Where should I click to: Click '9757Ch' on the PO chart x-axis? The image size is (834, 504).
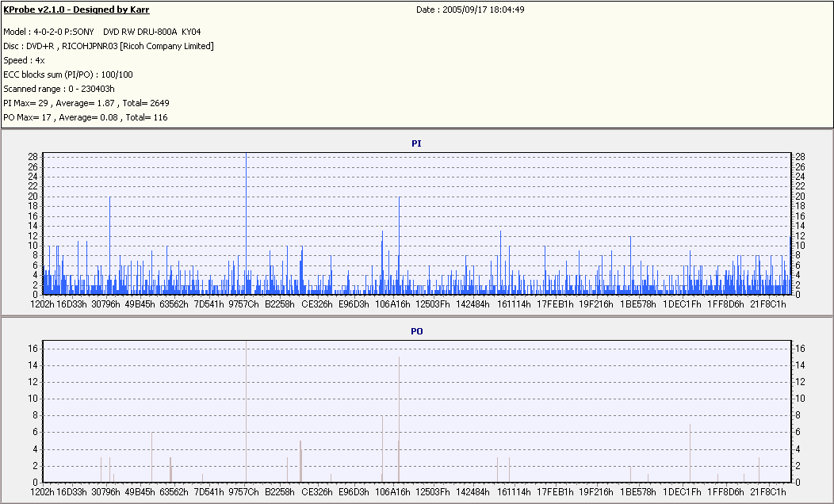(243, 492)
